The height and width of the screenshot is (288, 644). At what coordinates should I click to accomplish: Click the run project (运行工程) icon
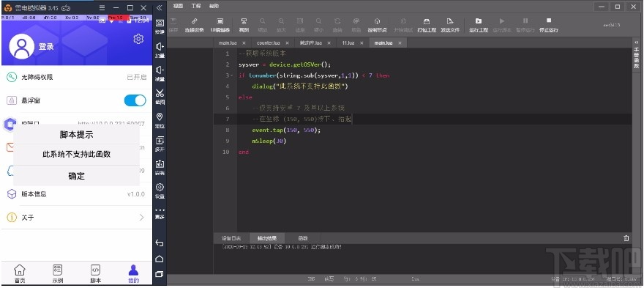click(479, 25)
